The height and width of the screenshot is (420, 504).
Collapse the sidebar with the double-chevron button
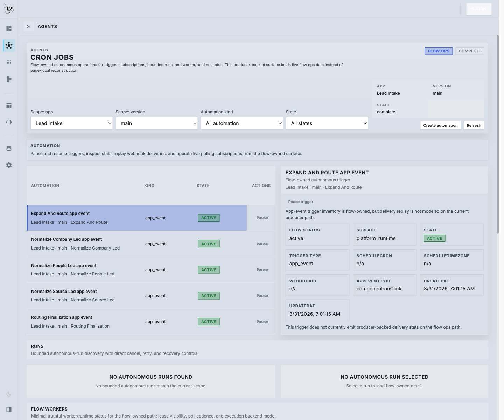[x=28, y=26]
